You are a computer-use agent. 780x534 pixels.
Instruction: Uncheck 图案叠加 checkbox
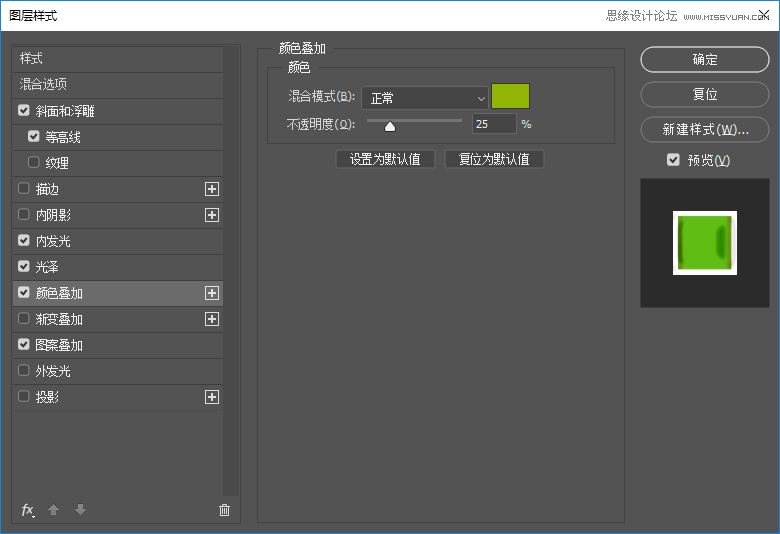tap(24, 344)
